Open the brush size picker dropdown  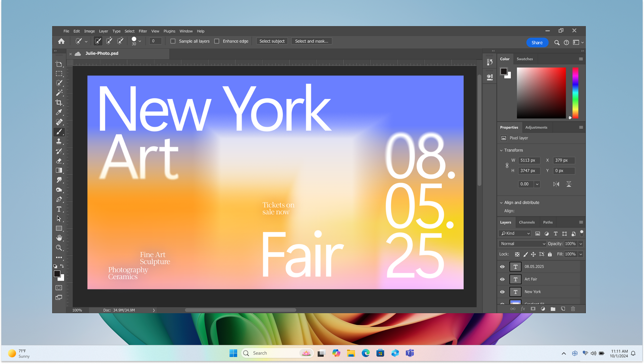(140, 41)
